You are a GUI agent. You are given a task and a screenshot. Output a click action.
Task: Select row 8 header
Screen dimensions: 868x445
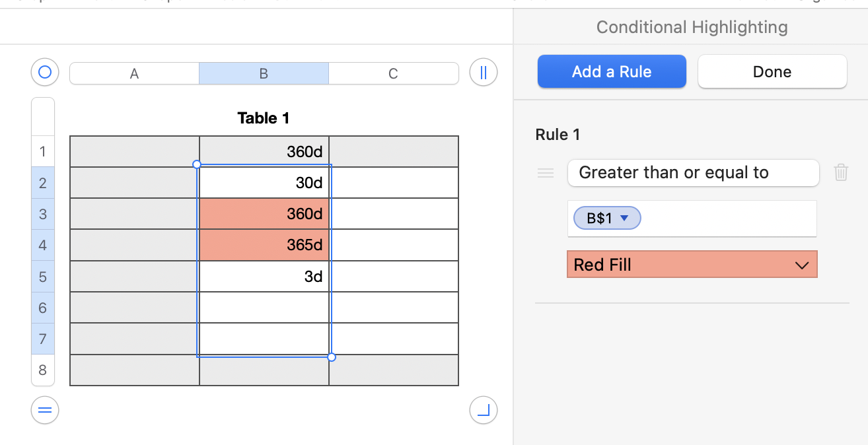tap(43, 370)
